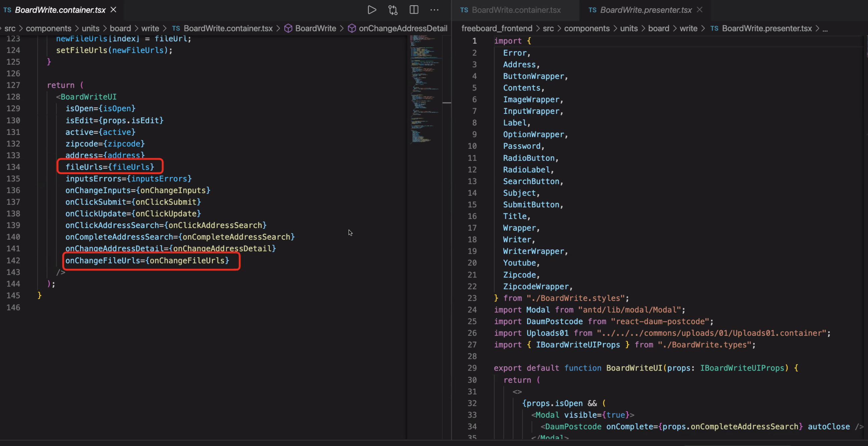Expand the freeboard_frontend breadcrumb folder

click(497, 28)
